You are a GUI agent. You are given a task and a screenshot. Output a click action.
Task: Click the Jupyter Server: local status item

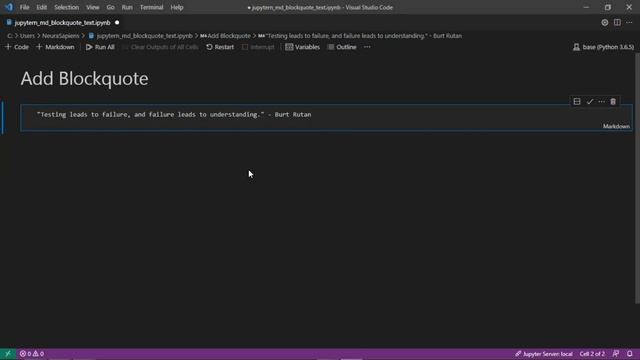point(544,354)
